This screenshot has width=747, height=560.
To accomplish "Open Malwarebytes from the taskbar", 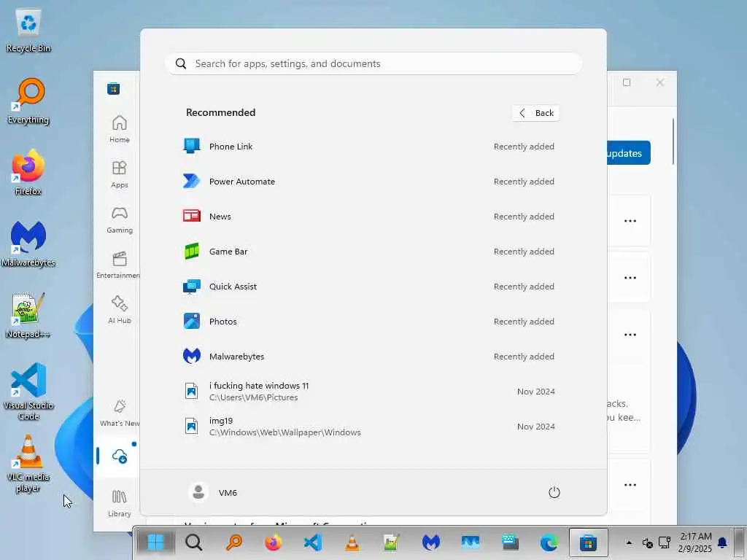I will click(x=430, y=542).
